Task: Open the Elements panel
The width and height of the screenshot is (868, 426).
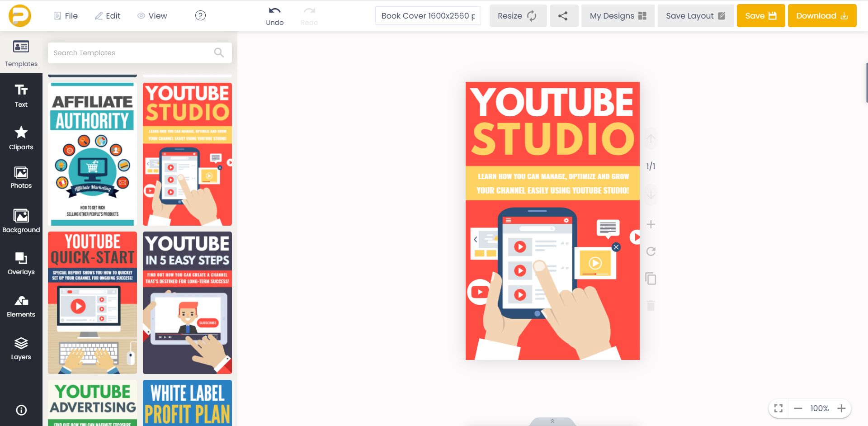Action: [x=21, y=304]
